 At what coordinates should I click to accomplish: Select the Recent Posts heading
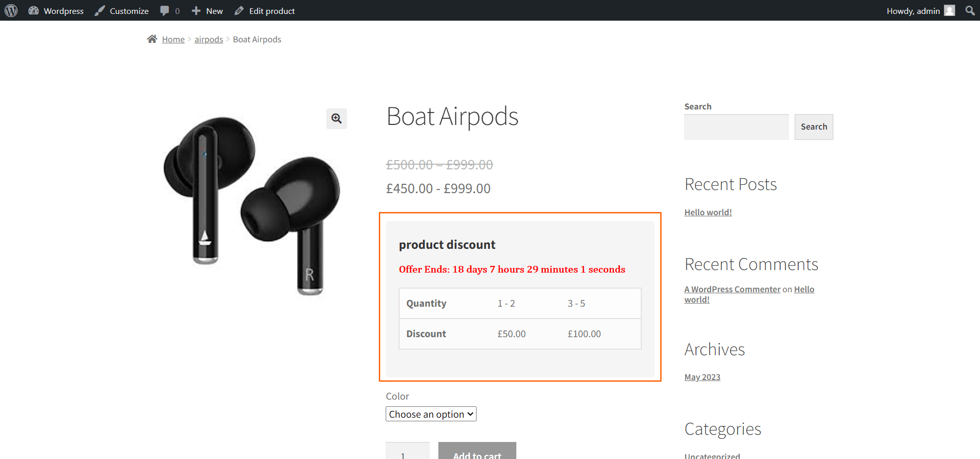tap(731, 184)
